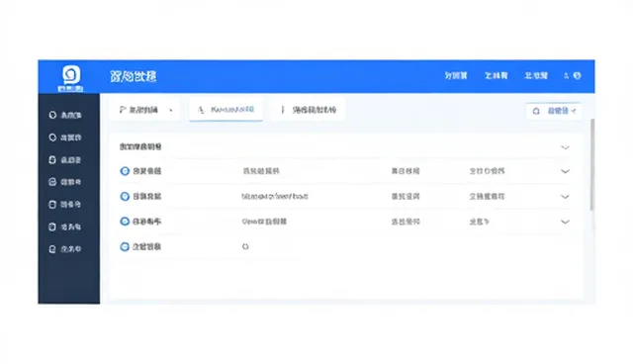Switch to the third tab in the tab bar

(309, 110)
